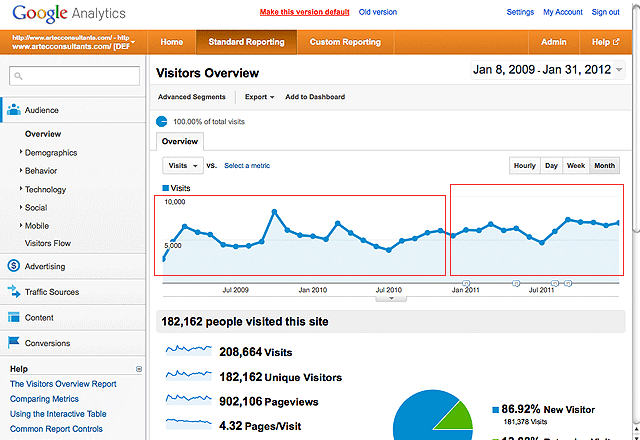This screenshot has height=440, width=640.
Task: Click the blue pie icon beside total visits
Action: click(163, 121)
